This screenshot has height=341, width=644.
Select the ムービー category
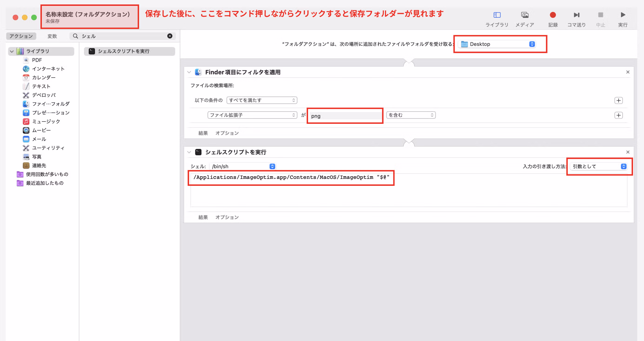click(x=37, y=130)
